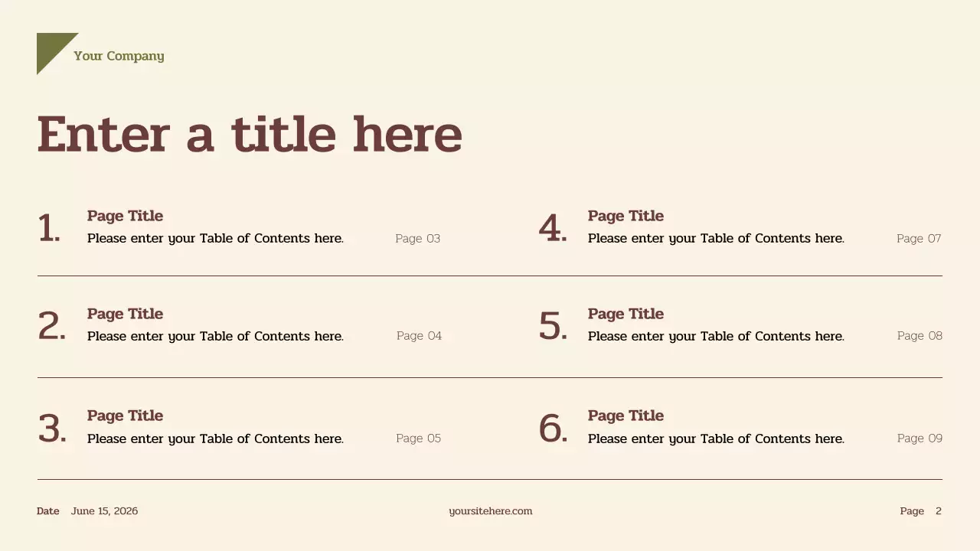The image size is (980, 551).
Task: Select the large number 3 entry
Action: tap(52, 429)
